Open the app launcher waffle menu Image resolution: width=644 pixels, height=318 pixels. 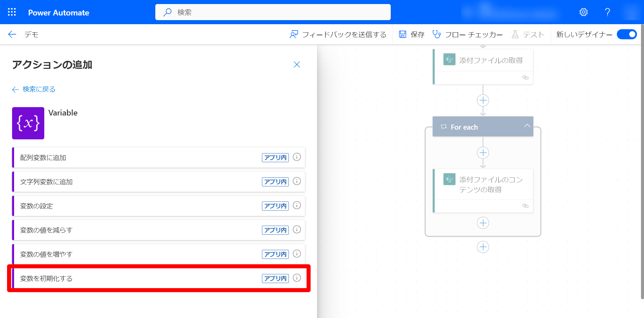11,12
